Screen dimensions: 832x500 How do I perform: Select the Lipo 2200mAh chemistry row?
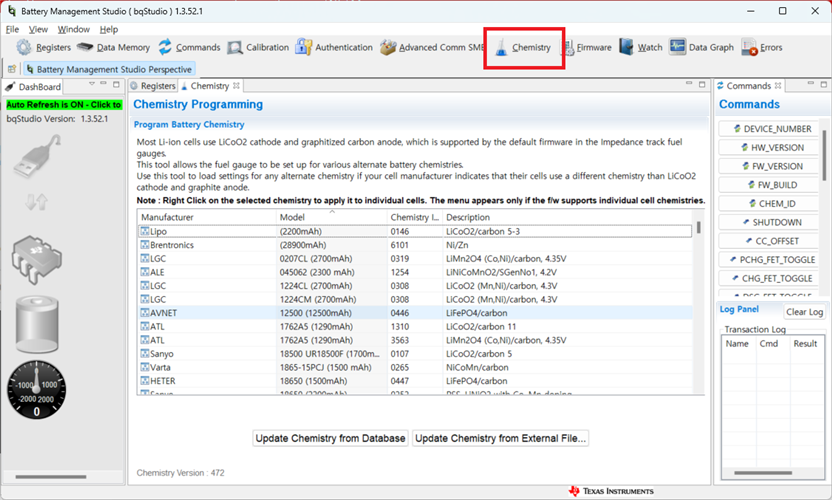[415, 231]
